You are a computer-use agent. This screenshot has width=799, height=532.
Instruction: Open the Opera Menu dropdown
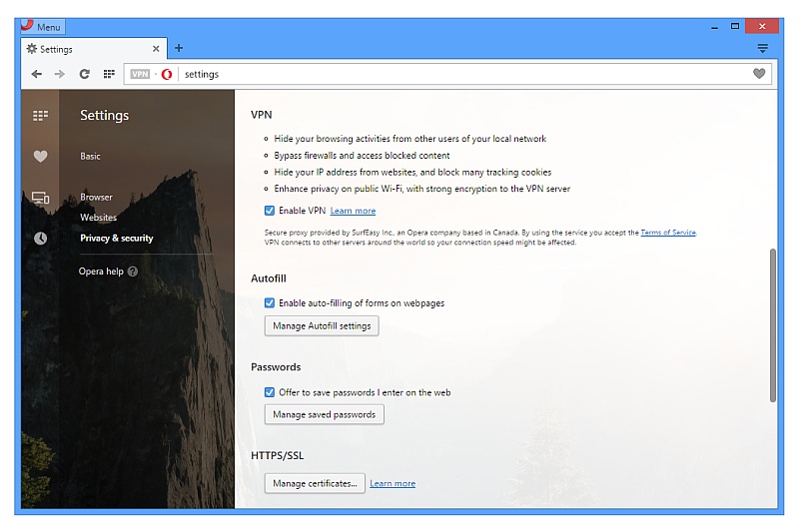(x=42, y=26)
